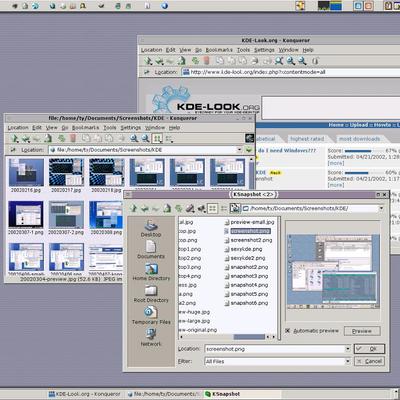Click Back arrow in KDE-Look Konqueror toolbar

point(160,61)
